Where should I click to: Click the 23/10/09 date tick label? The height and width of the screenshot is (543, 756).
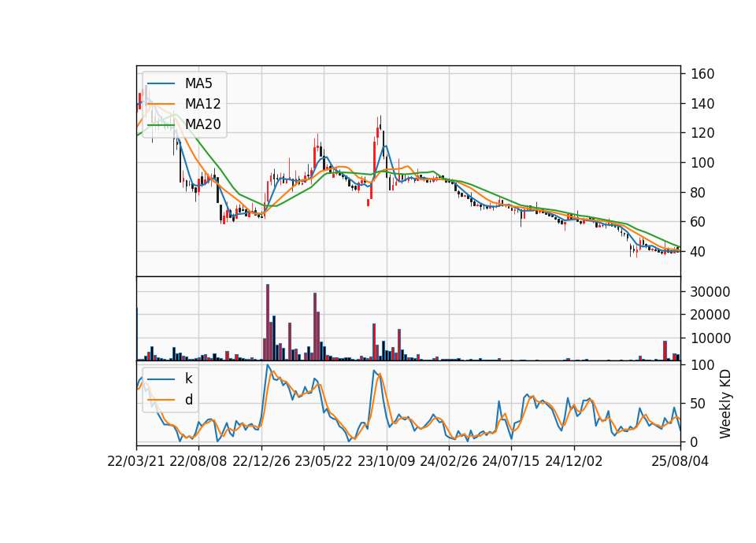click(386, 461)
